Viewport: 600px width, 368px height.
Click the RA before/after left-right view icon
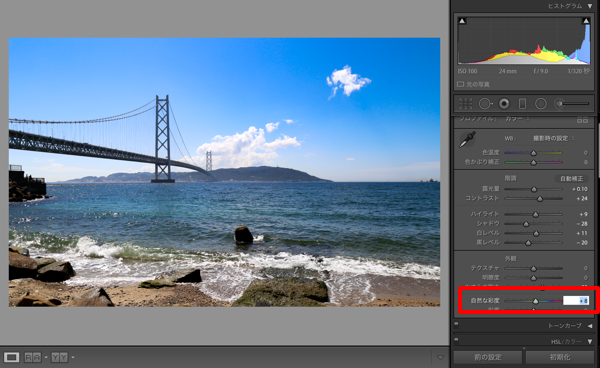click(x=33, y=357)
